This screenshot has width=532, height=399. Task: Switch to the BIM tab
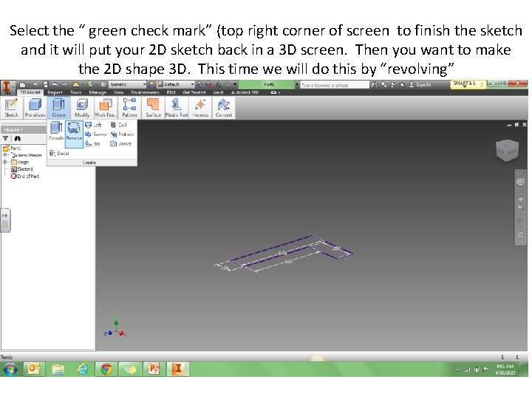point(171,92)
